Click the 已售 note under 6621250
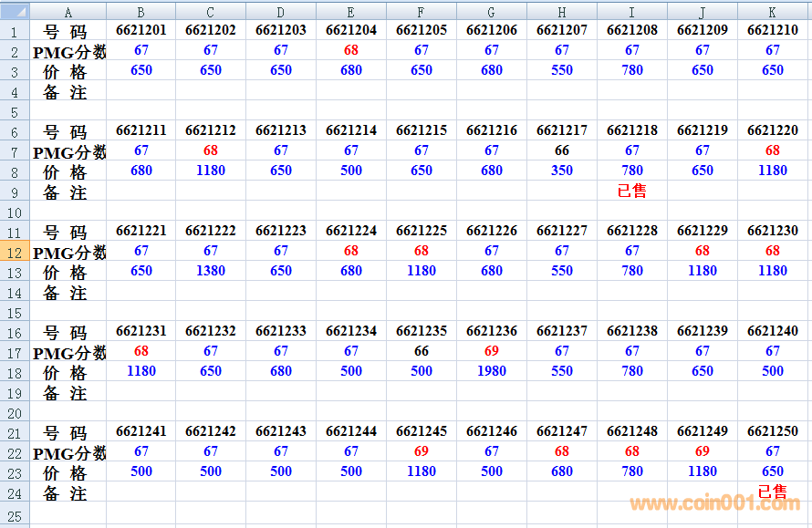This screenshot has height=528, width=812. click(x=773, y=492)
